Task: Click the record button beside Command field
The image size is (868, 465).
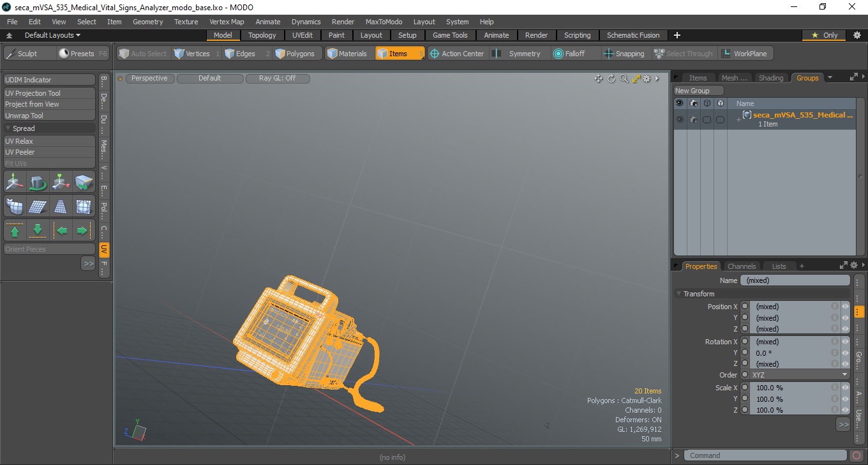Action: pyautogui.click(x=857, y=455)
